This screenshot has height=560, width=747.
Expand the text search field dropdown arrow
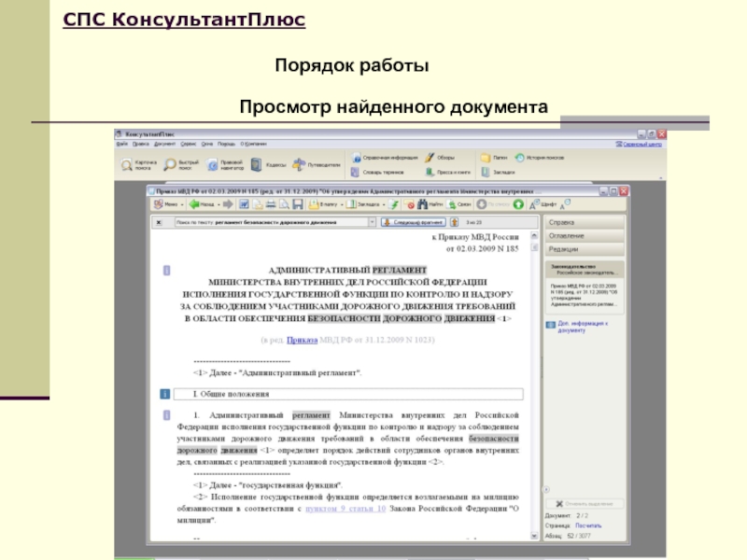pyautogui.click(x=372, y=223)
